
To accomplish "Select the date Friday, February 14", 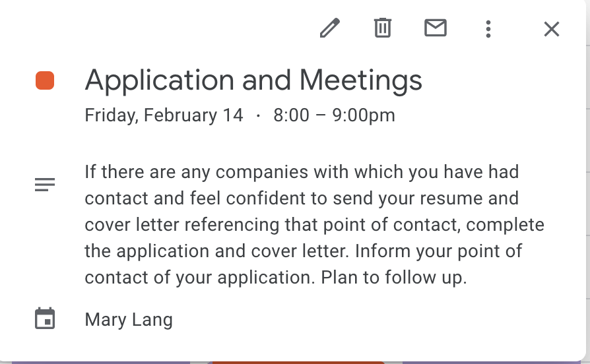I will [x=164, y=115].
